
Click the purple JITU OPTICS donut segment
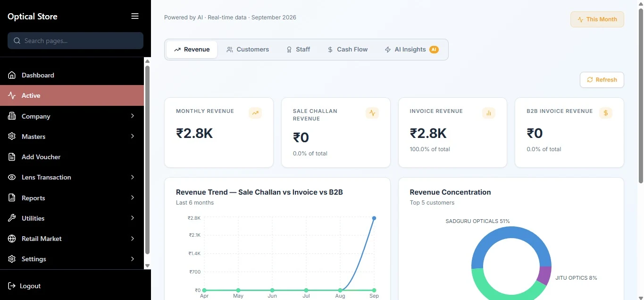point(545,275)
